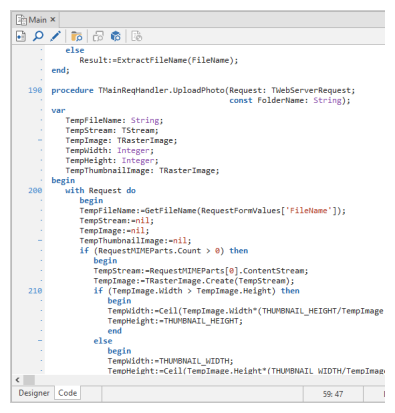Viewport: 395px width, 413px height.
Task: Click the TempImage: TRasterImage; declaration
Action: coord(121,140)
